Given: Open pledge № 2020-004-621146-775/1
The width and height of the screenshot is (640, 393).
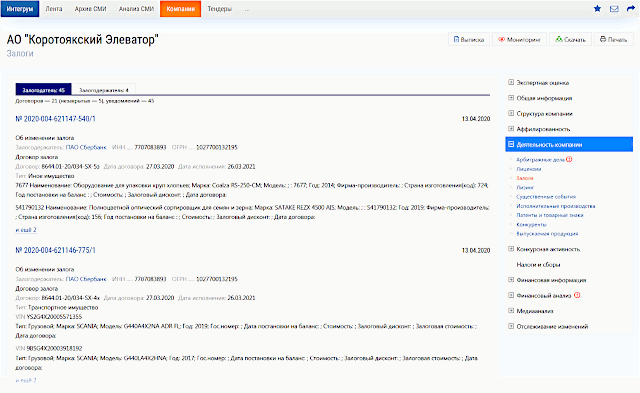Looking at the screenshot, I should pos(56,250).
